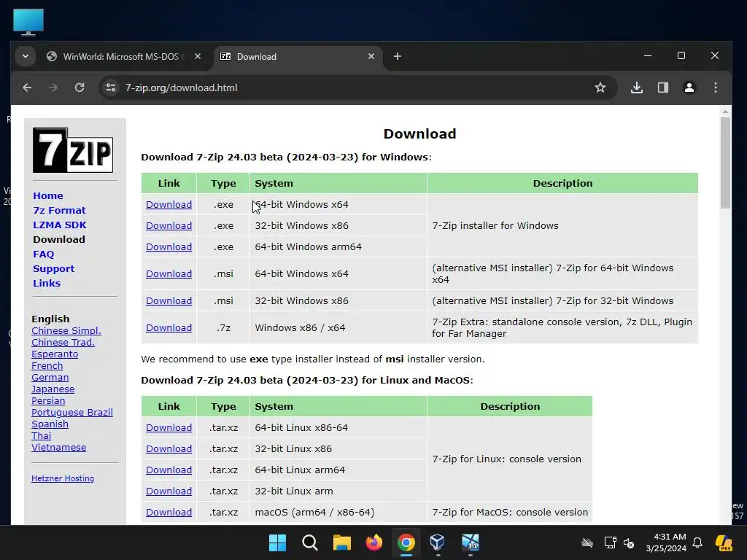747x560 pixels.
Task: Click muted volume icon in tray
Action: click(x=629, y=542)
